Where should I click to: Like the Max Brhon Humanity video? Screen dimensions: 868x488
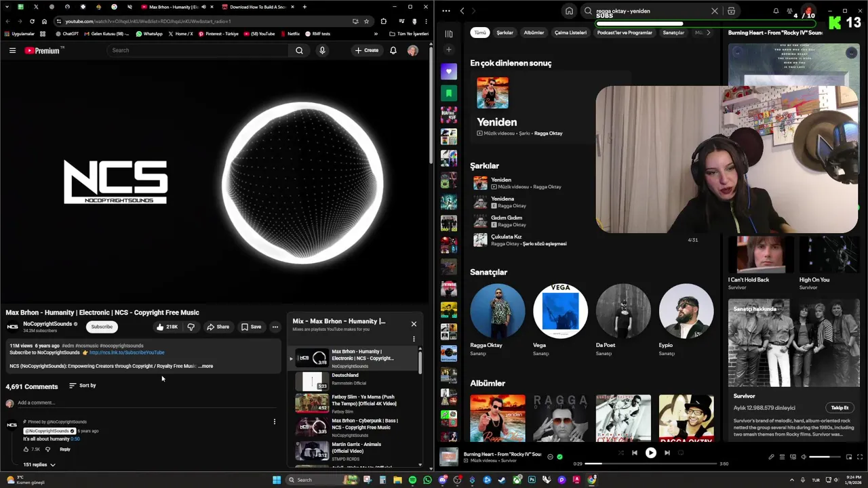click(166, 327)
